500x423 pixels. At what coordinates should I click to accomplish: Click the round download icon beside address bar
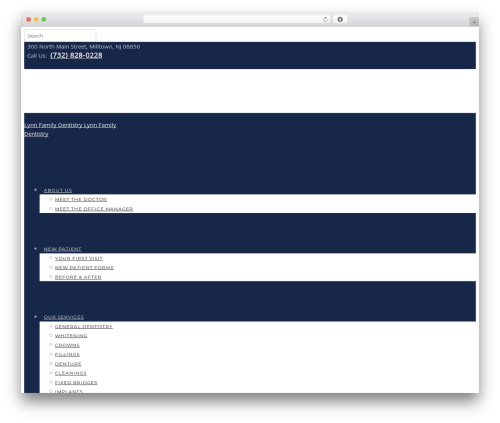[x=340, y=19]
